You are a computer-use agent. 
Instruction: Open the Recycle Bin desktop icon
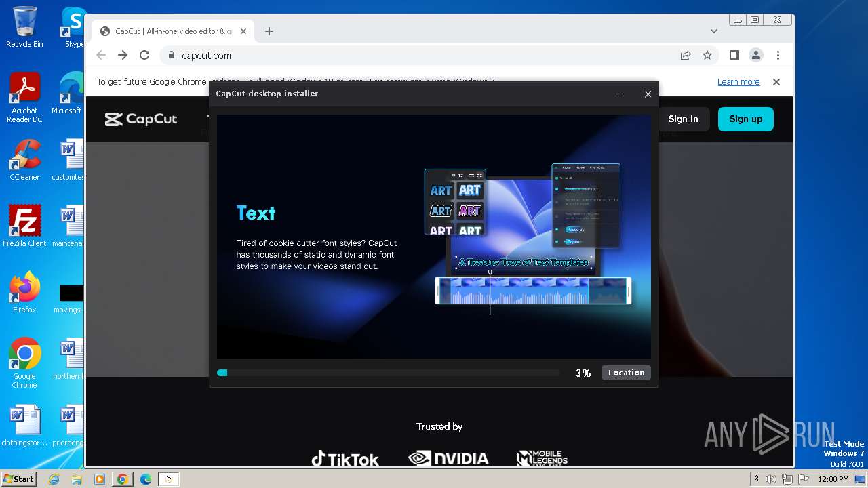coord(24,27)
